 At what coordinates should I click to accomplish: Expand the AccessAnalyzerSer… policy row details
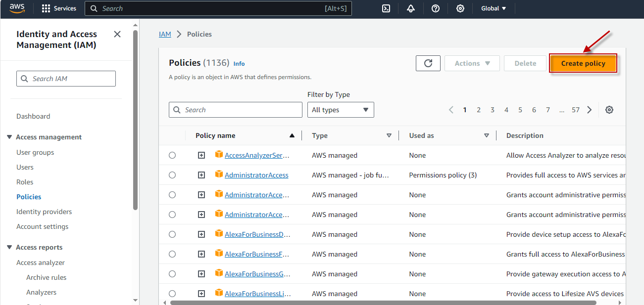(201, 155)
